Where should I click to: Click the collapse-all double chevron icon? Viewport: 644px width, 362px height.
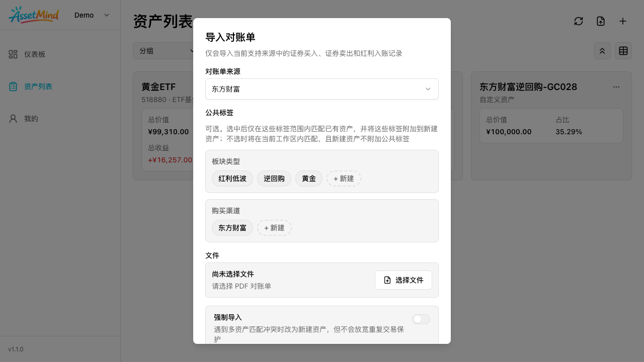click(x=602, y=51)
